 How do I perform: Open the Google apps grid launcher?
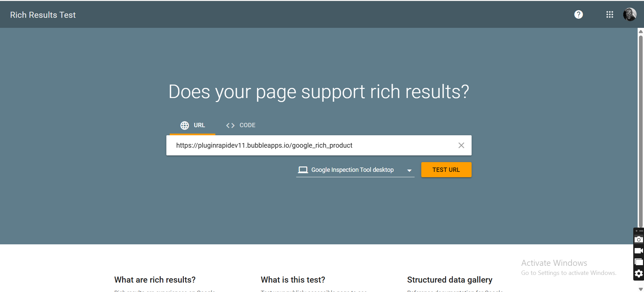(609, 14)
